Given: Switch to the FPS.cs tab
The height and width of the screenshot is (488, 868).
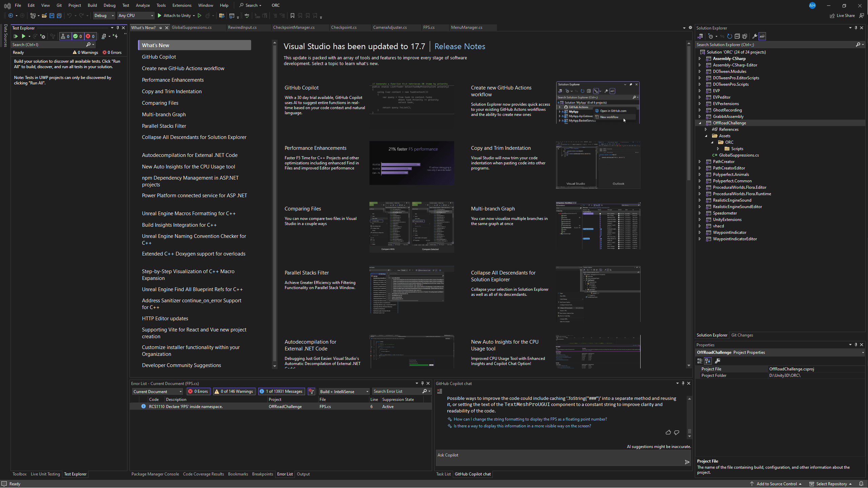Looking at the screenshot, I should click(428, 27).
